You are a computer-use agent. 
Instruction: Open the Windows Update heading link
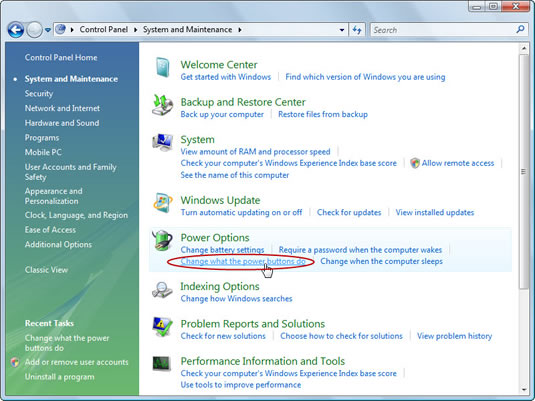220,200
